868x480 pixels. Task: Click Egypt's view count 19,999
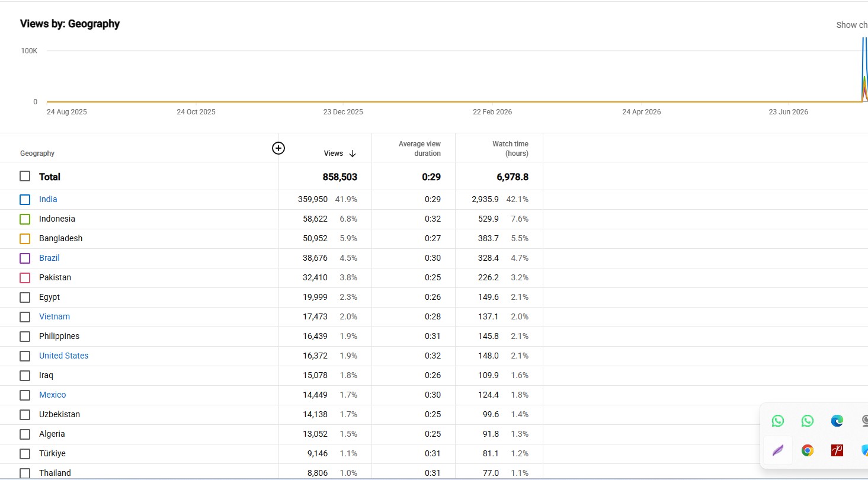click(315, 297)
